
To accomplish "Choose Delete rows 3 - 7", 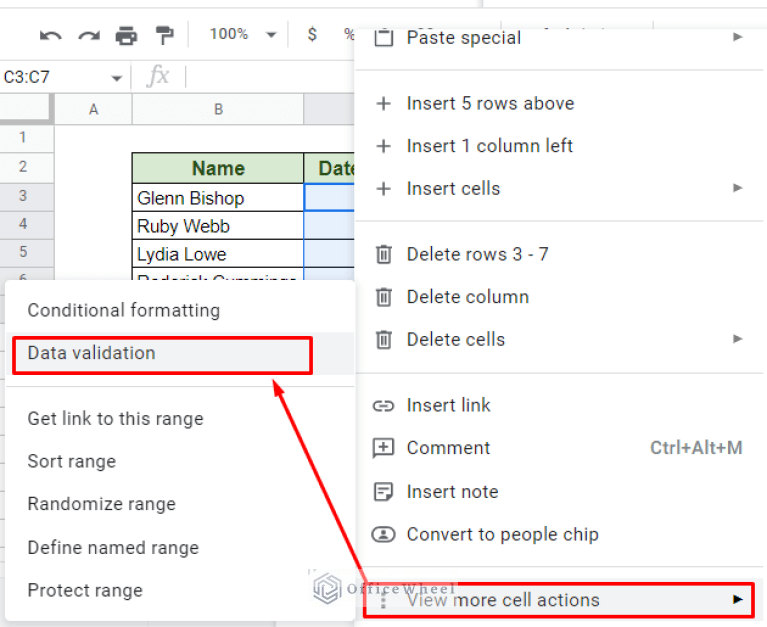I will (559, 254).
